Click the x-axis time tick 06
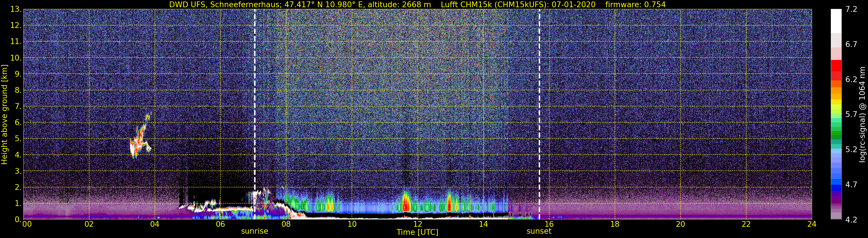The width and height of the screenshot is (868, 238). 220,224
